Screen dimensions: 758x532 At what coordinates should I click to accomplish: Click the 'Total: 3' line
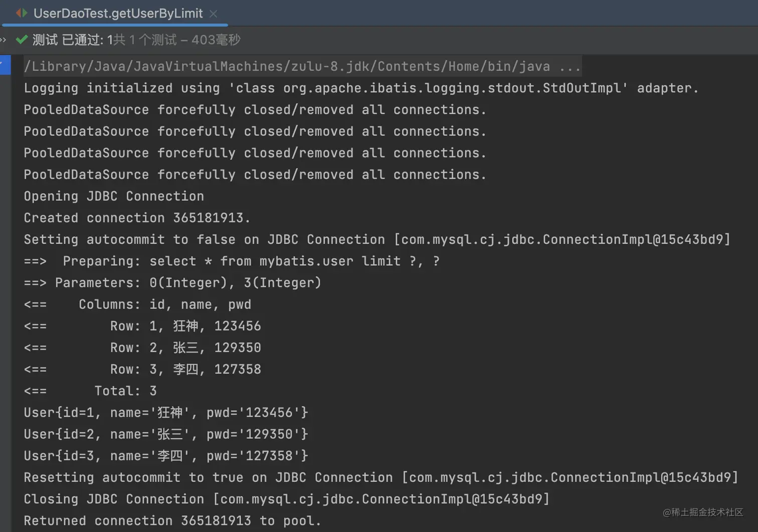(x=90, y=391)
